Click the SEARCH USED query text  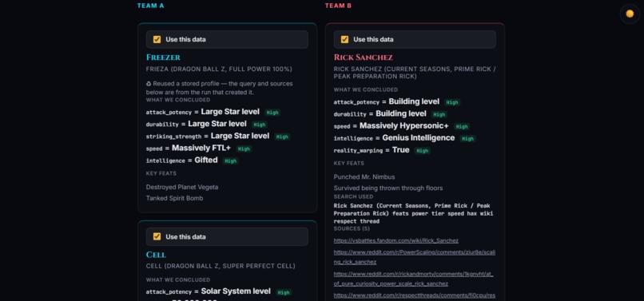click(x=413, y=213)
